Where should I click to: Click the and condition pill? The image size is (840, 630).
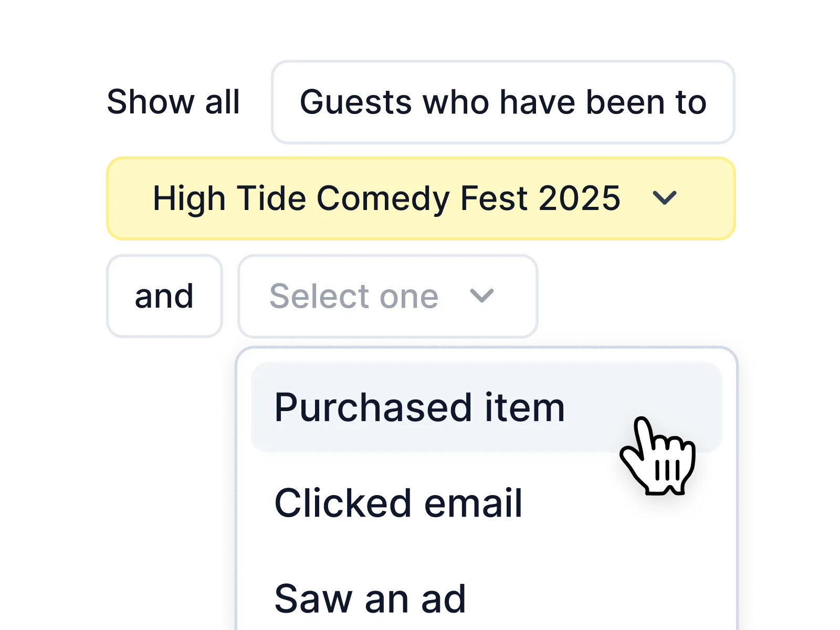tap(164, 296)
